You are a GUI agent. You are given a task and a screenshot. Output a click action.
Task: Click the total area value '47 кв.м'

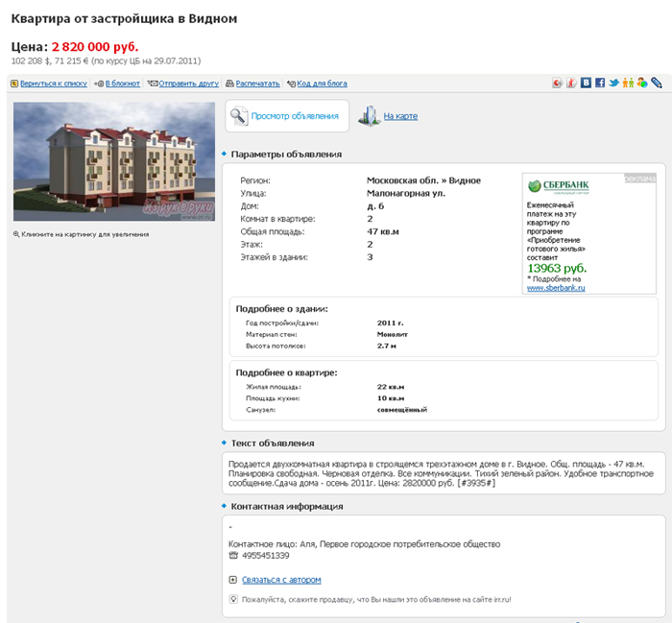(383, 231)
